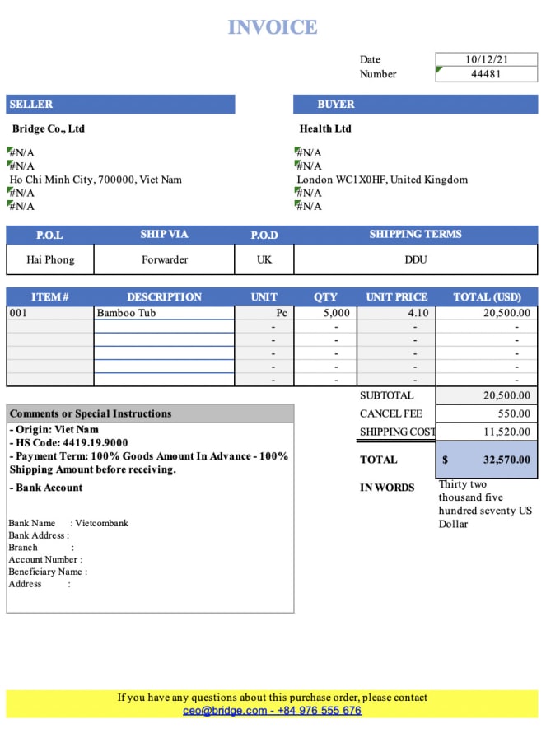Image resolution: width=560 pixels, height=733 pixels.
Task: Click the IN WORDS label
Action: click(387, 488)
